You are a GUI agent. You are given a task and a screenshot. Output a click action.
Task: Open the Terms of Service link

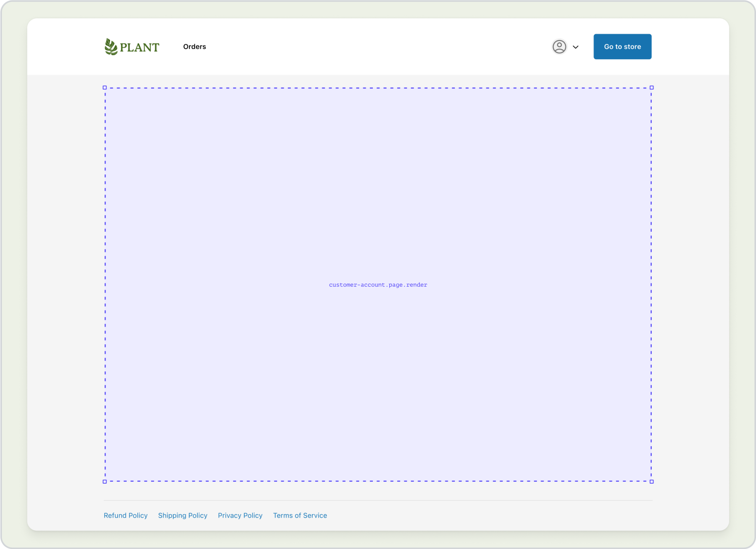point(300,515)
